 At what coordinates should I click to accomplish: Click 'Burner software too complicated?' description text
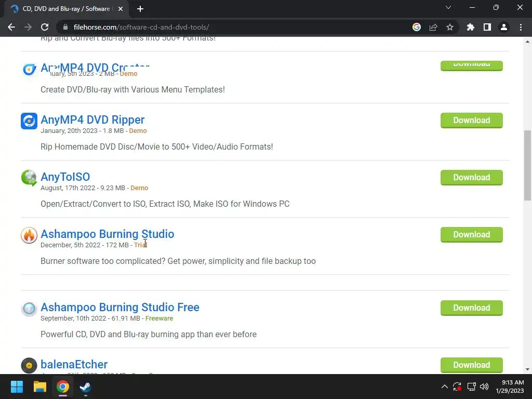pos(178,261)
